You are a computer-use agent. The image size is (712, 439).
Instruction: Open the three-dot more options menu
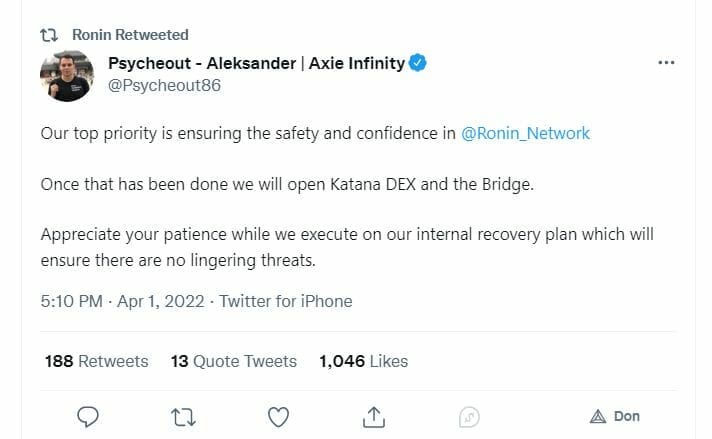[x=666, y=62]
